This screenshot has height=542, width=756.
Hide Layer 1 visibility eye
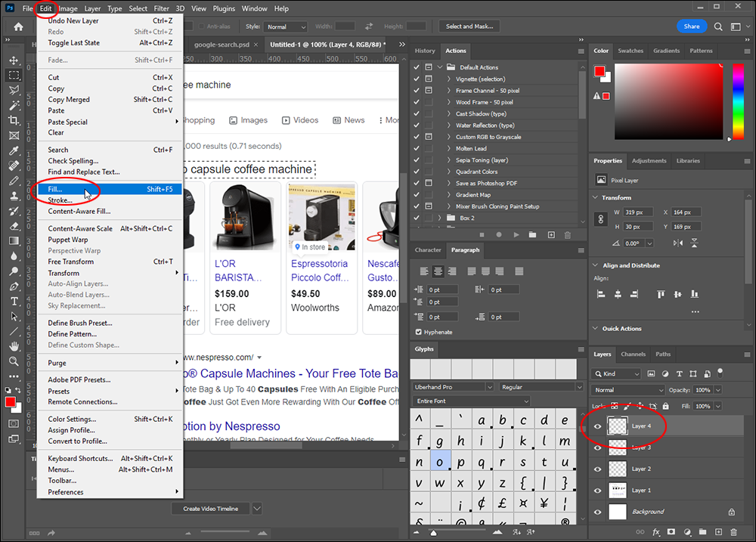(x=598, y=491)
